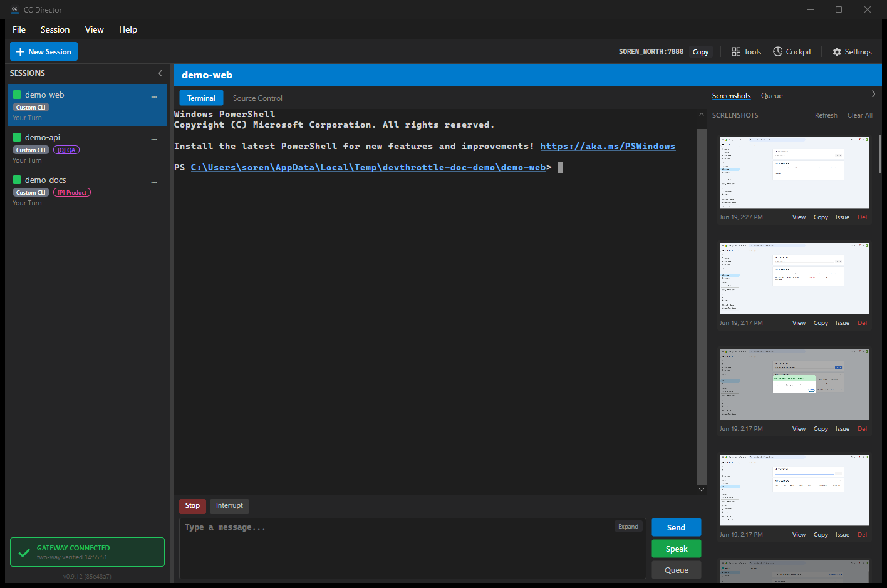Stop the running session
Viewport: 887px width, 588px height.
[192, 506]
